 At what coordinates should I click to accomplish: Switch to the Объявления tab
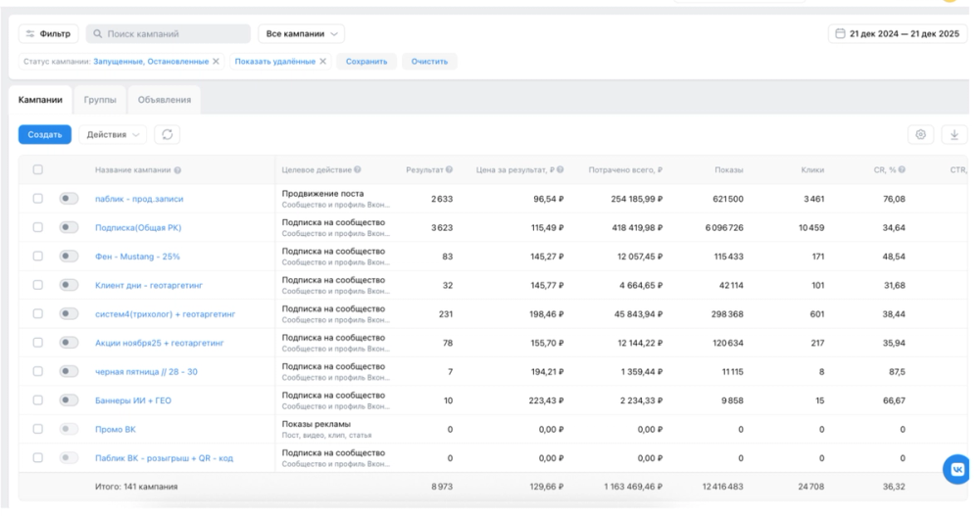click(165, 100)
